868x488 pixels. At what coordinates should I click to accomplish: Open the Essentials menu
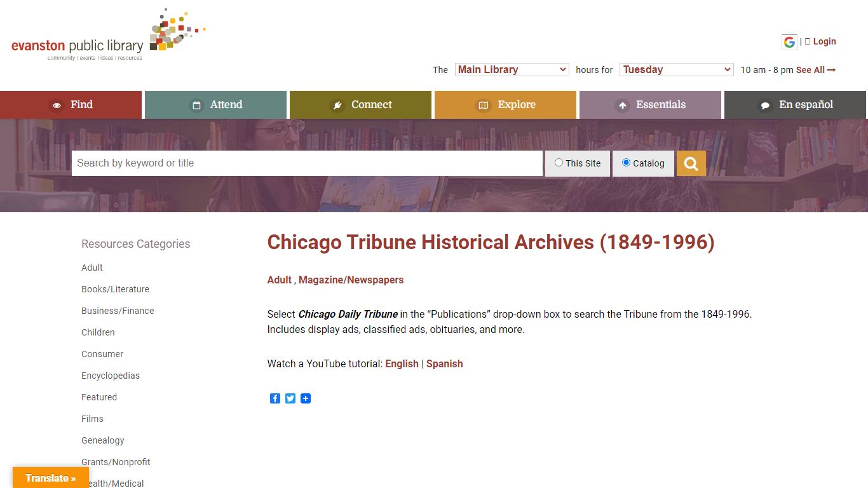click(650, 105)
